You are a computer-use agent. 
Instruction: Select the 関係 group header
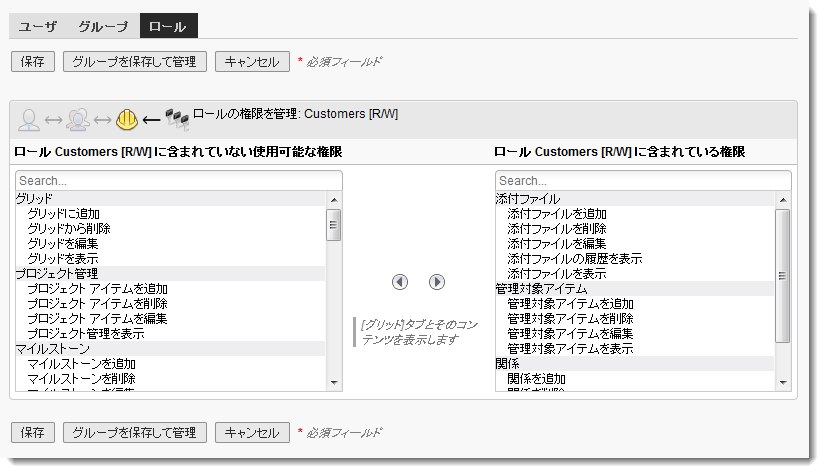click(635, 364)
